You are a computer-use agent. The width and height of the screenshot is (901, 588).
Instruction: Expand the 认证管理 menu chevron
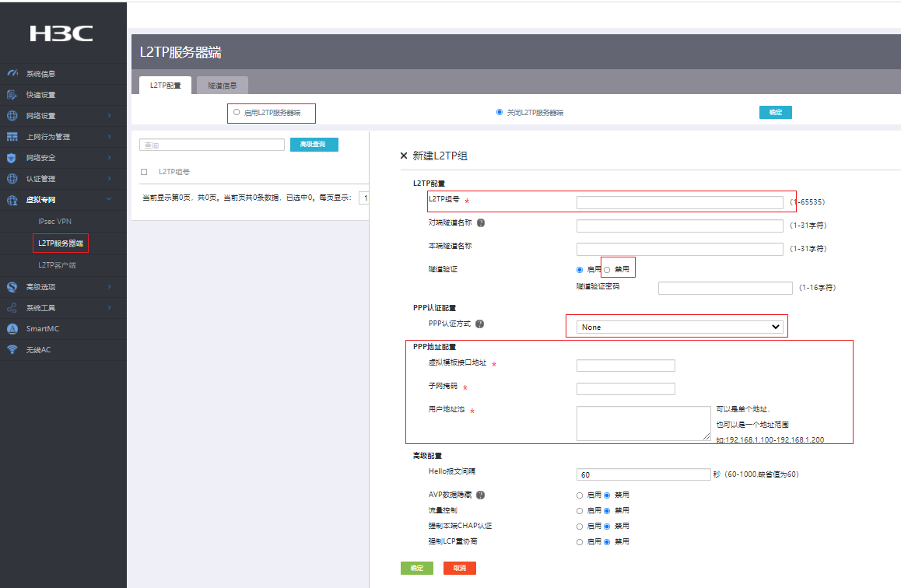[109, 179]
